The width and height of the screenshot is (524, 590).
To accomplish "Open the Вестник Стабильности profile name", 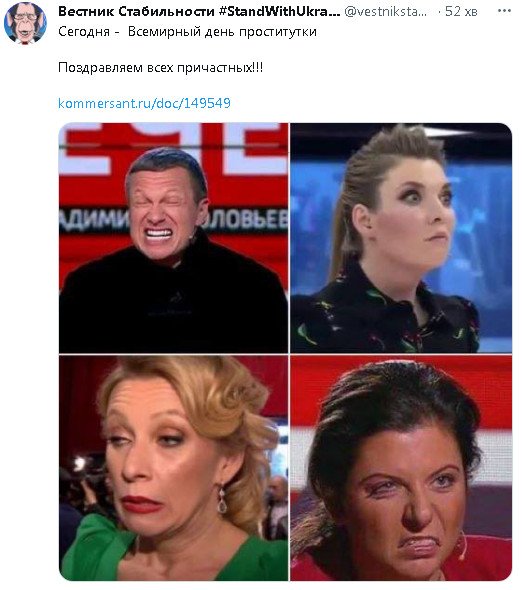I will pyautogui.click(x=136, y=12).
